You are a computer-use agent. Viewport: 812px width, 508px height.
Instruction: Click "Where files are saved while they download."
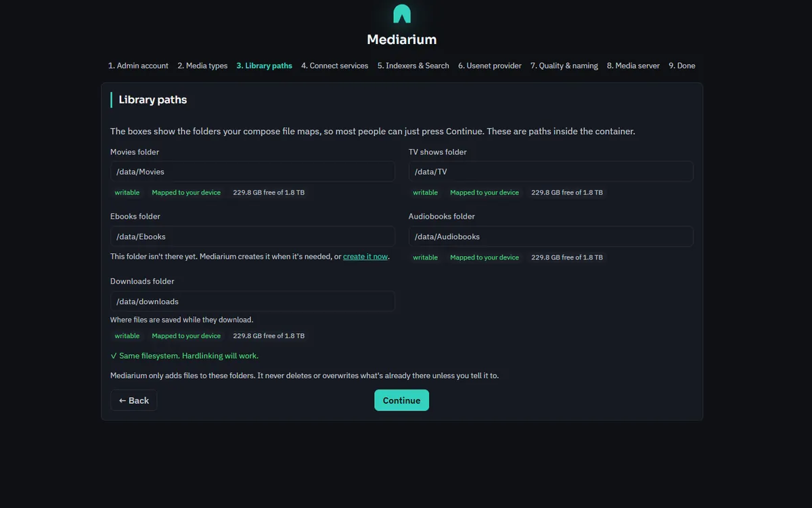click(182, 320)
